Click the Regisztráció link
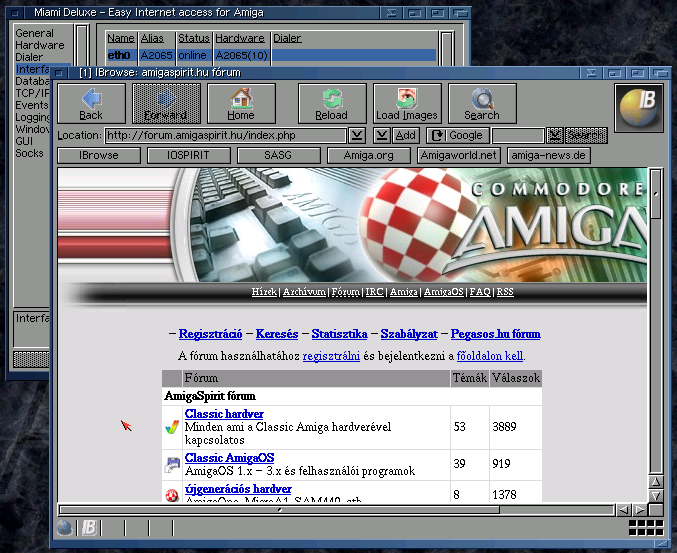 (x=212, y=334)
